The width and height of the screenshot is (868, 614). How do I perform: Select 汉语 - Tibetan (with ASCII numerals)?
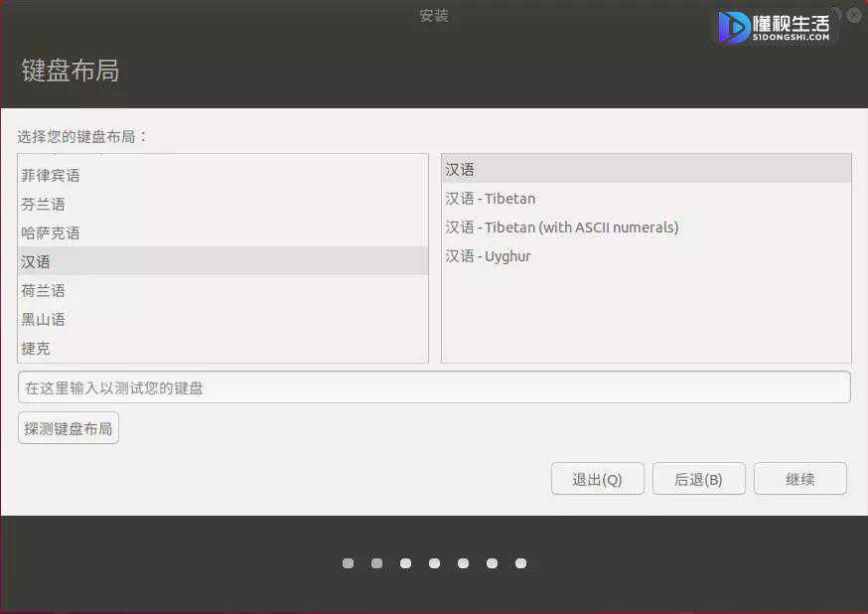point(646,227)
